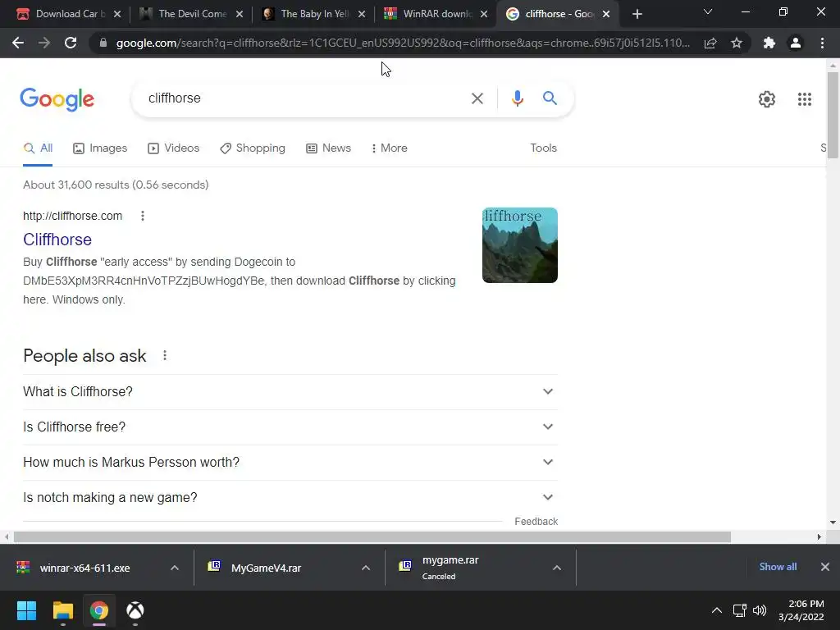Viewport: 840px width, 630px height.
Task: Open mygame.rar download options arrow
Action: [x=557, y=568]
